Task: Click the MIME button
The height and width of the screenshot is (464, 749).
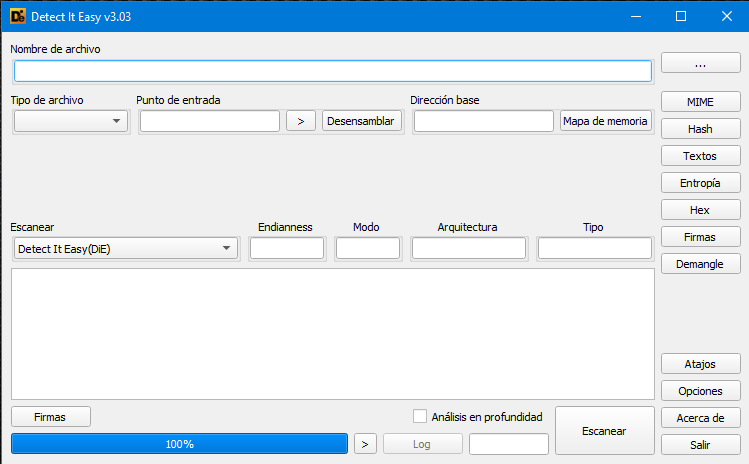Action: coord(701,102)
